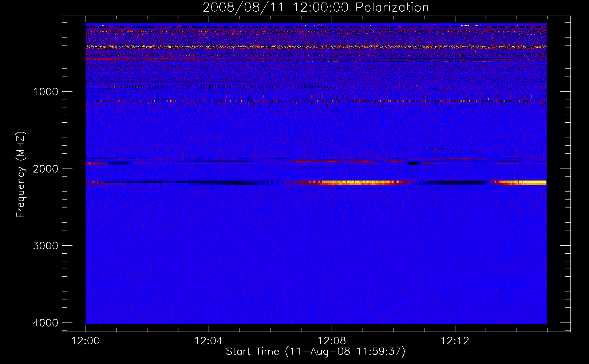
Task: Click the plot title '2008/08/11 12:00:00 Polarization'
Action: pyautogui.click(x=316, y=8)
